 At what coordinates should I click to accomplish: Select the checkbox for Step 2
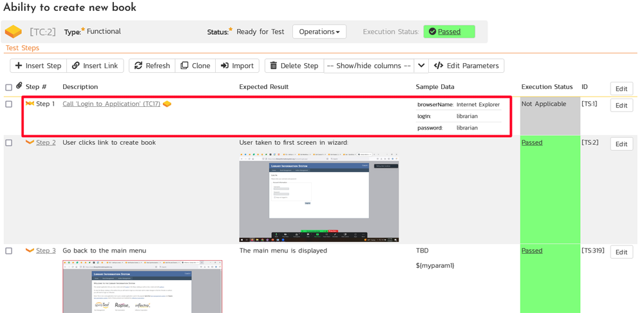point(8,143)
